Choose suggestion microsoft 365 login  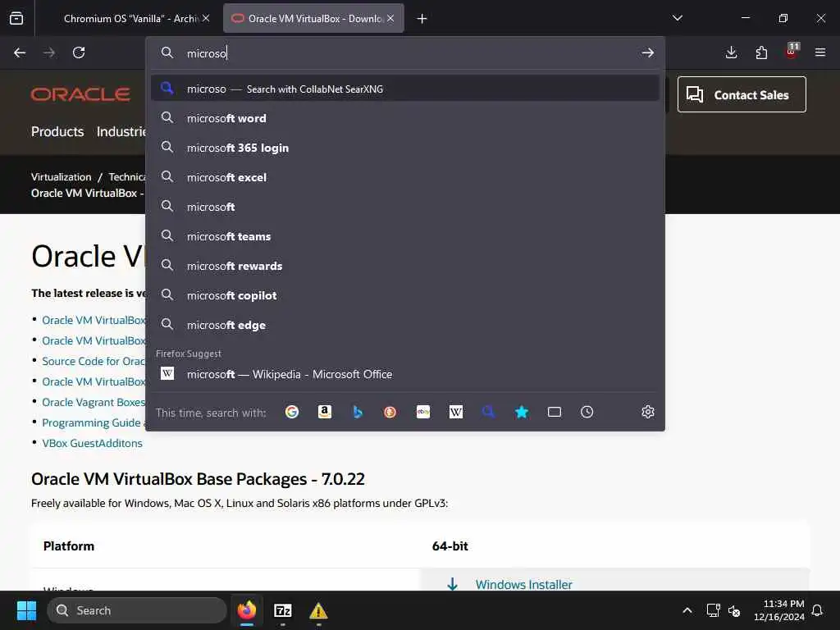[405, 148]
